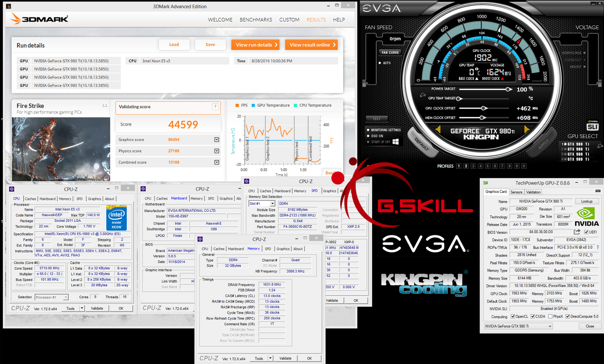Open the FAN CURVE settings
Viewport: 604px width, 364px height.
(x=390, y=52)
